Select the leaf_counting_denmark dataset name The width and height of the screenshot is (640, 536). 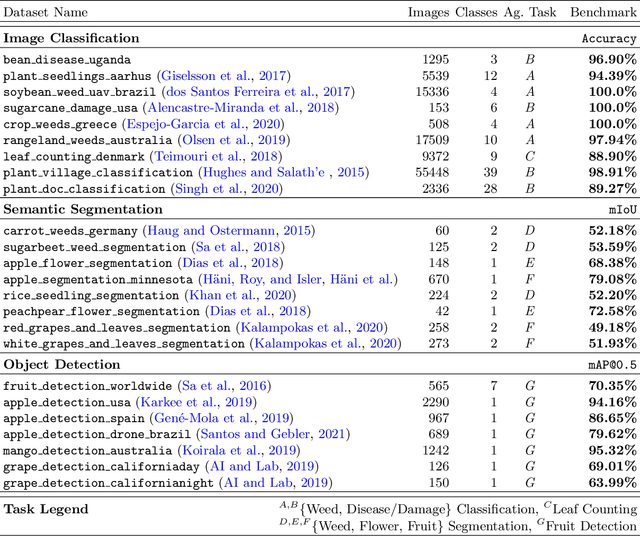point(74,157)
